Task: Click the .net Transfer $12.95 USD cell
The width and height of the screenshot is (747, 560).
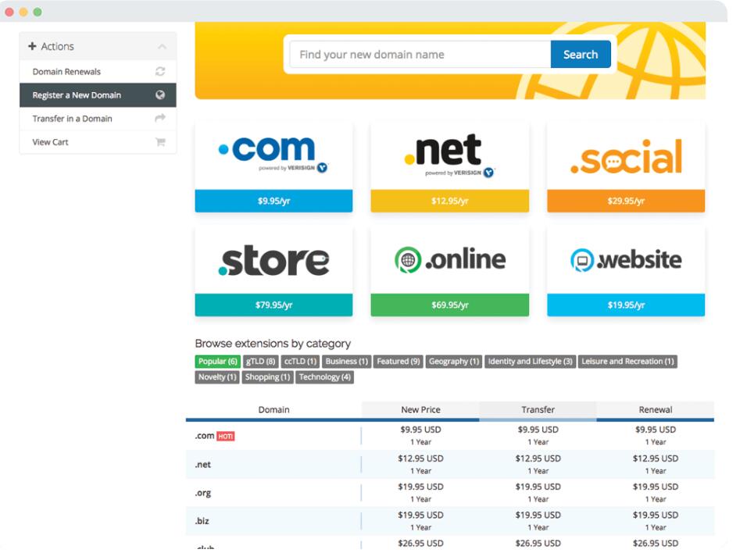Action: [538, 464]
